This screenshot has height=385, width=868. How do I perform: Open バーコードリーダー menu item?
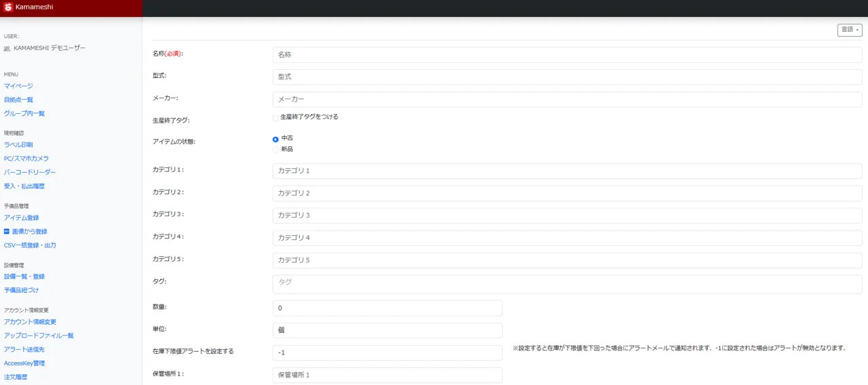[x=30, y=172]
